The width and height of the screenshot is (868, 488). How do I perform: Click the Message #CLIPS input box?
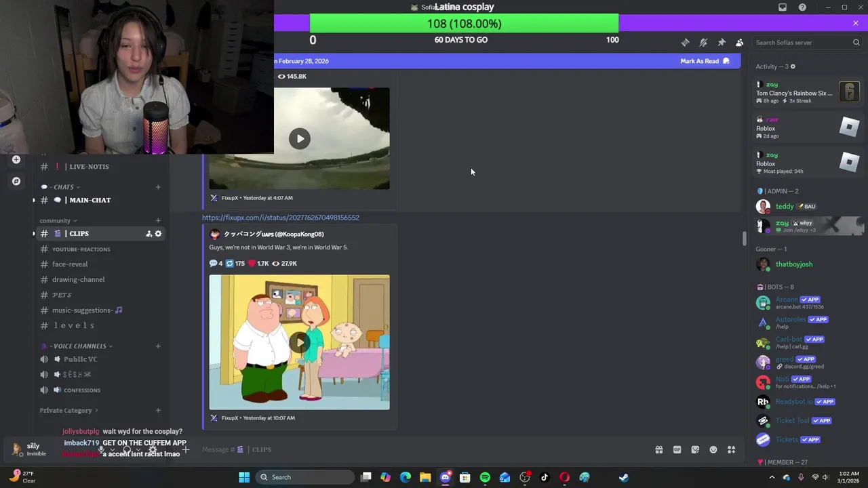pyautogui.click(x=420, y=449)
